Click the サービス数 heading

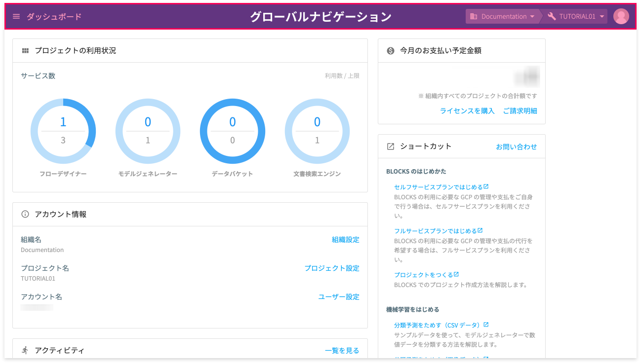(38, 76)
